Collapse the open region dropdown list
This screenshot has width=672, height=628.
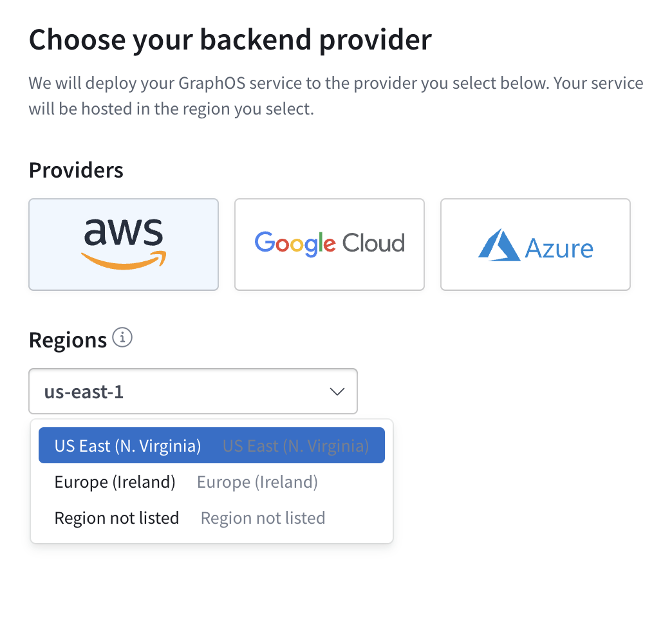pyautogui.click(x=193, y=391)
